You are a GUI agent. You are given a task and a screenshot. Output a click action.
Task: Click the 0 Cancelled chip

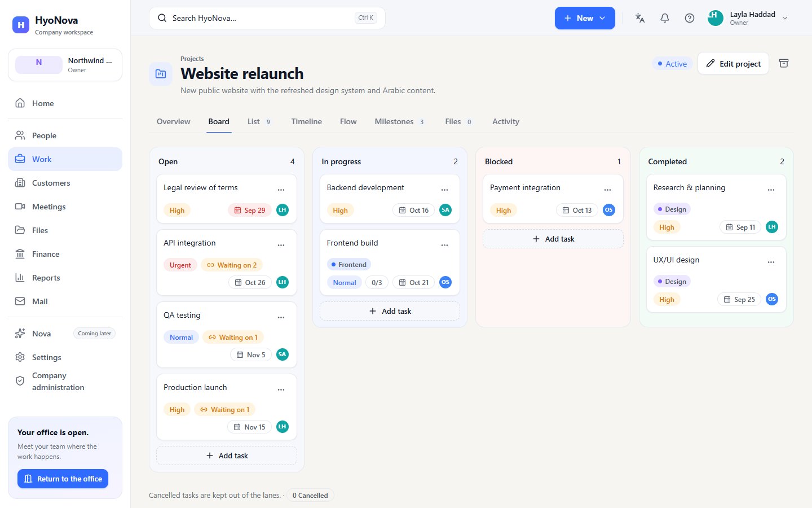tap(310, 496)
